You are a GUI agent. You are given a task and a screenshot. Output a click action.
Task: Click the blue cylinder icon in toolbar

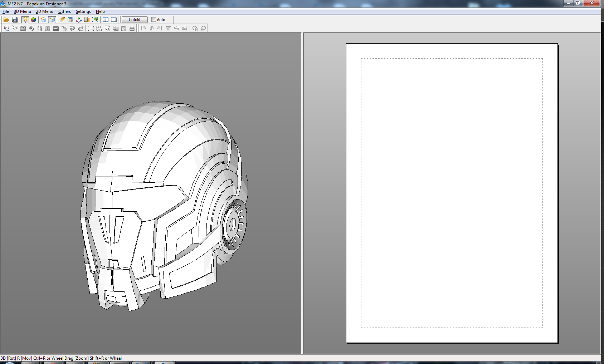point(70,20)
